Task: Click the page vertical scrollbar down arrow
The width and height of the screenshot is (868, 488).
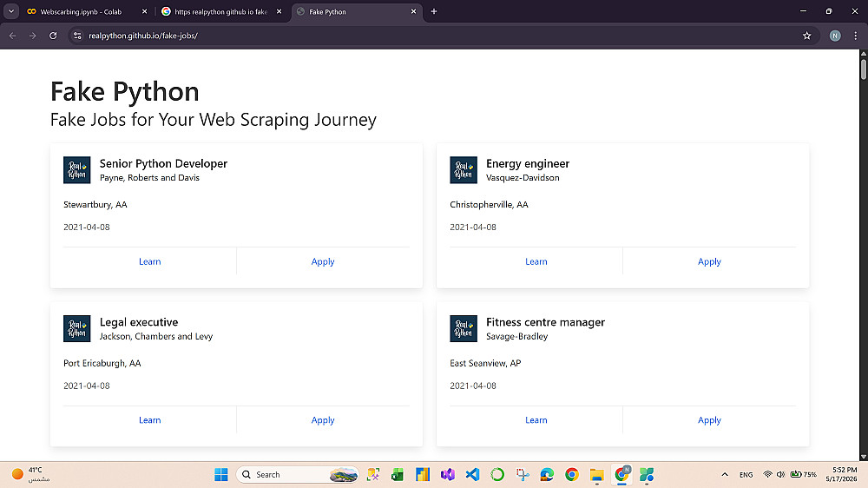Action: pos(863,457)
